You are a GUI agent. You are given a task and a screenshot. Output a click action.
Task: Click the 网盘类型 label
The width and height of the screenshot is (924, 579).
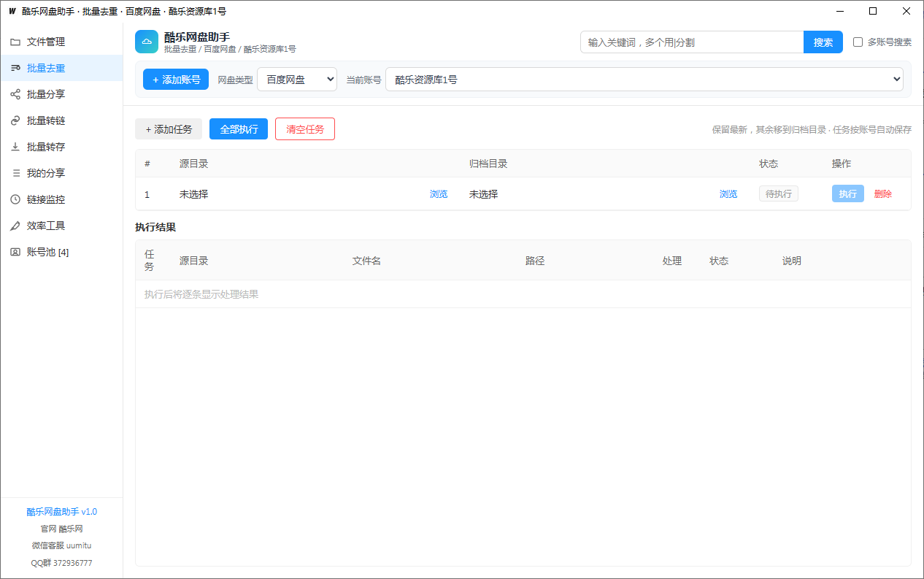[x=235, y=80]
